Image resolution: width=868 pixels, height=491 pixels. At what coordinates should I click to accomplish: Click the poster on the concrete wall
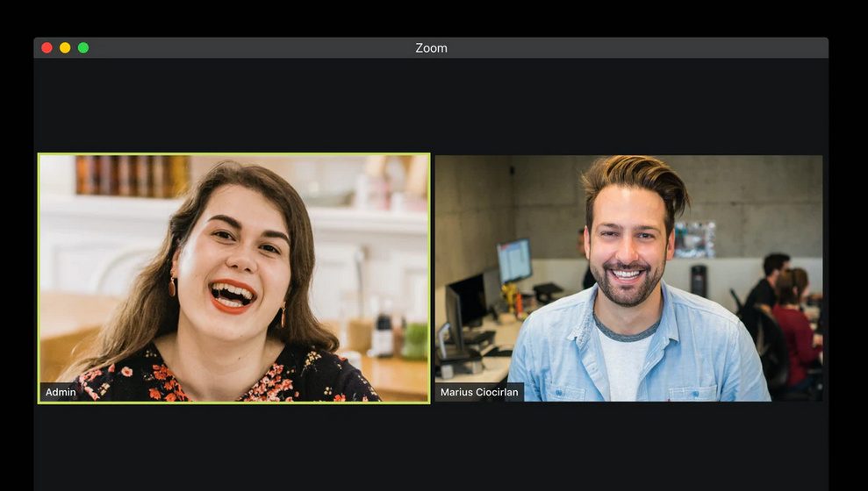(695, 238)
